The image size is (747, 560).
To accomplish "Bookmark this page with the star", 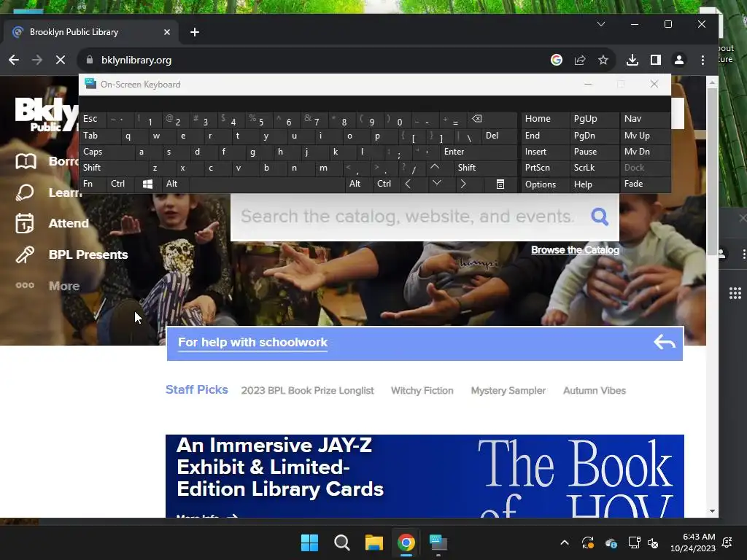I will coord(603,60).
